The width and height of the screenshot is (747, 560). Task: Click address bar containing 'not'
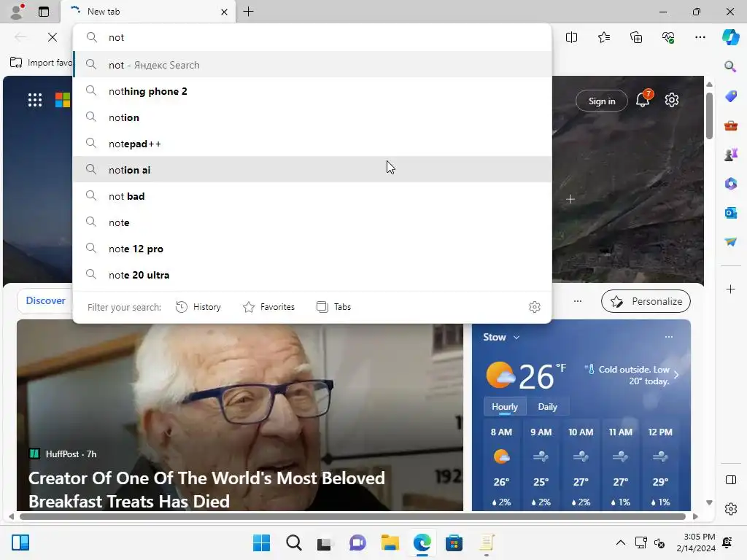[x=312, y=37]
